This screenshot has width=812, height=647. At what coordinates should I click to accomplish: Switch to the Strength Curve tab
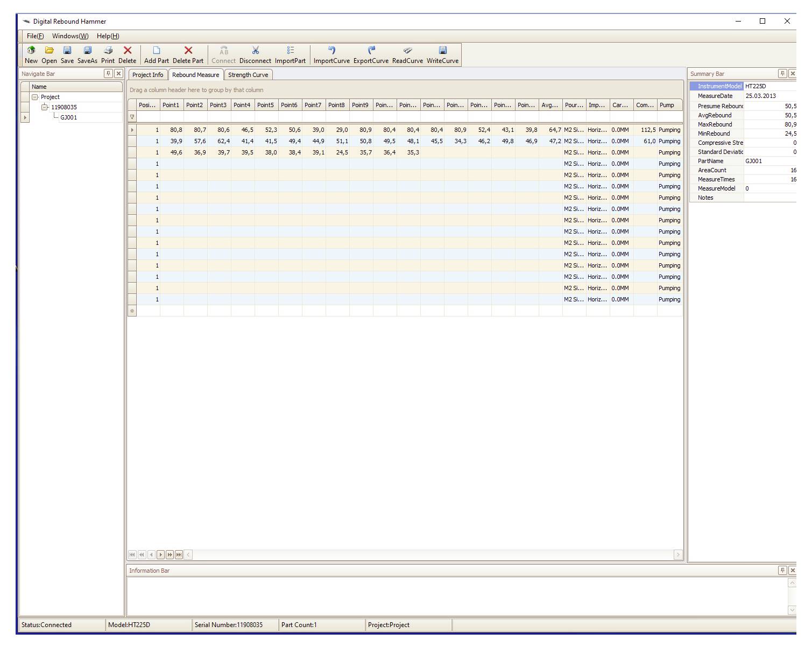tap(248, 75)
